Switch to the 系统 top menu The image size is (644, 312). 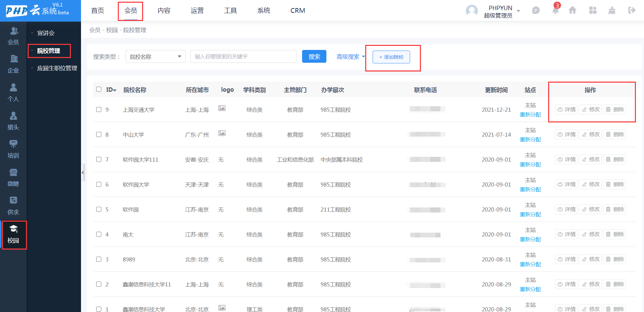264,10
